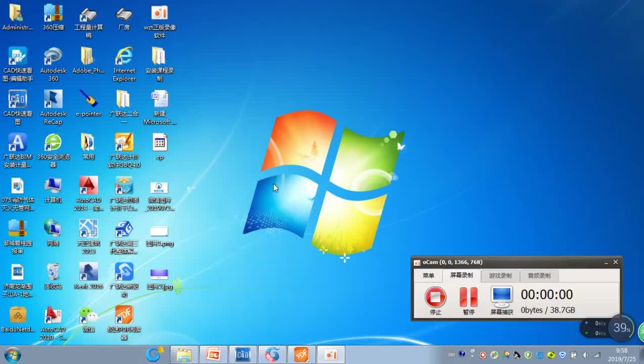Open File Explorer from the taskbar
The height and width of the screenshot is (364, 644).
(184, 355)
